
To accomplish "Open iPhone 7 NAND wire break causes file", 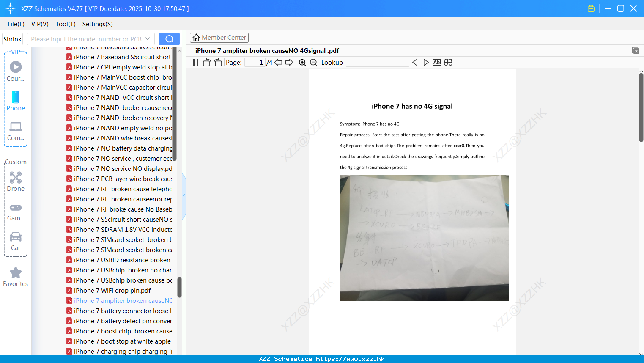I will tap(119, 138).
